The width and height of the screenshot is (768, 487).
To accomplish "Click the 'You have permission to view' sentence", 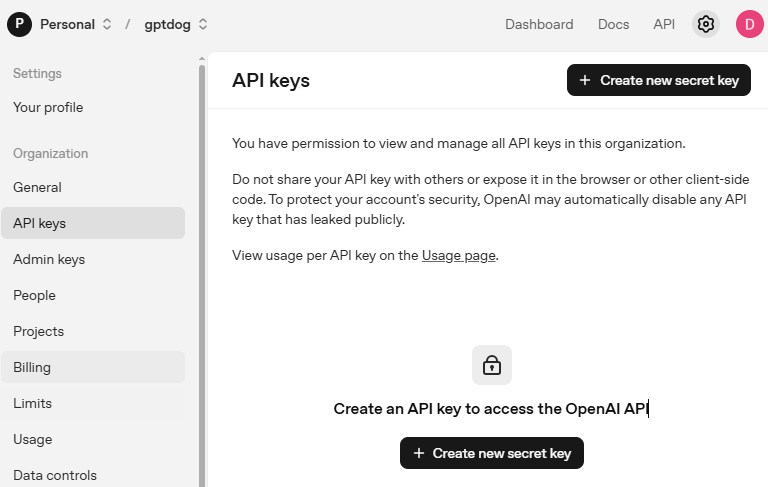I will [x=458, y=144].
